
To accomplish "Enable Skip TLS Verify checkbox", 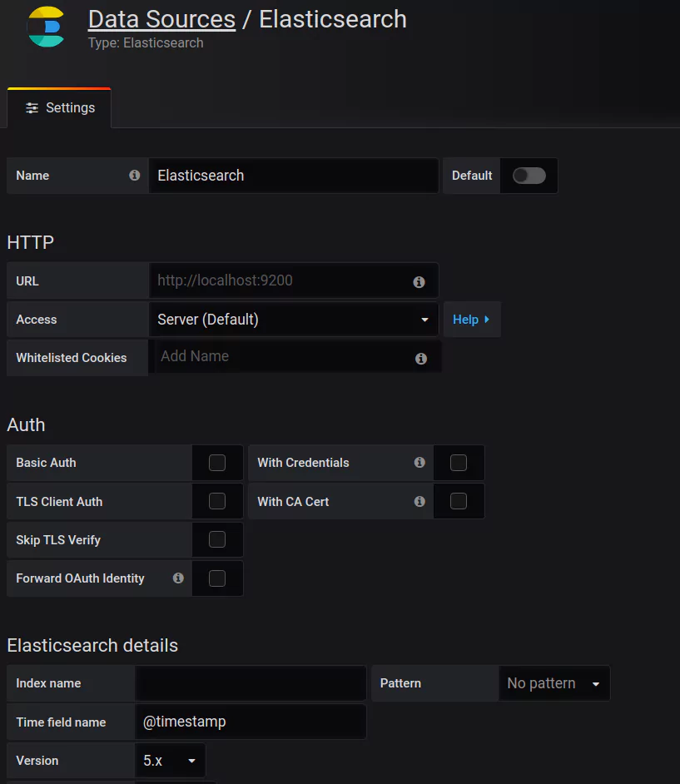I will coord(217,539).
